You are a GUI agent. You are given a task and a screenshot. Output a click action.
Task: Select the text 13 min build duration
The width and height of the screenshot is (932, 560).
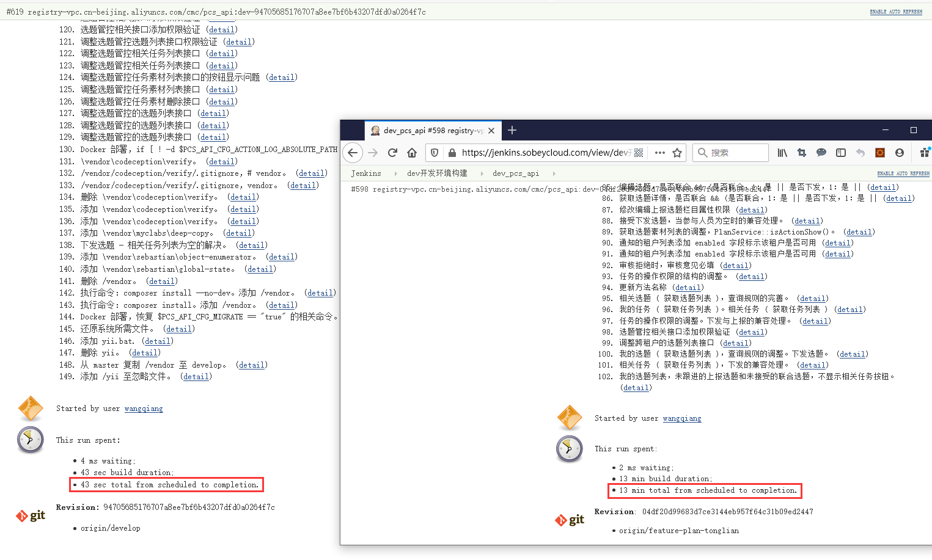(666, 479)
